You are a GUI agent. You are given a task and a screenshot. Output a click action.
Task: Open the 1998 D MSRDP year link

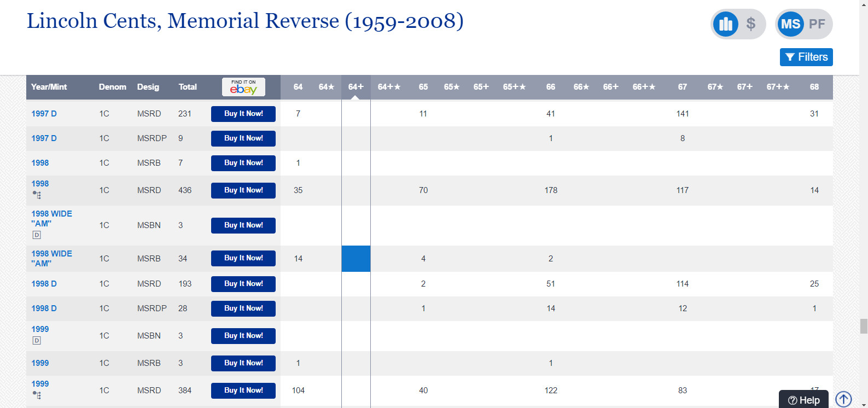pyautogui.click(x=44, y=308)
